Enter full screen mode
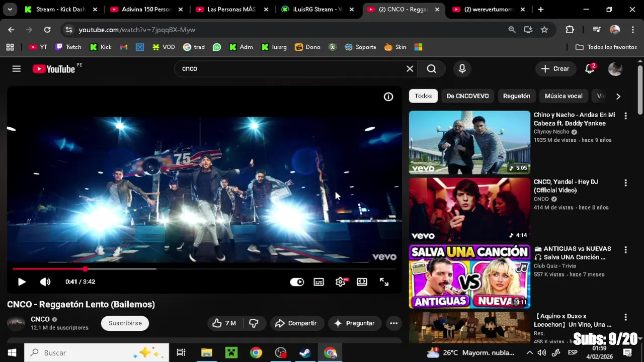 pos(384,282)
